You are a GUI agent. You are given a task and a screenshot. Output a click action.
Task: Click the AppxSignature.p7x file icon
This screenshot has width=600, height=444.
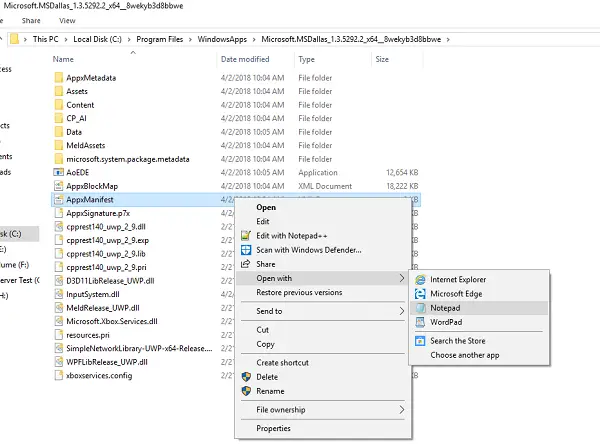coord(59,213)
